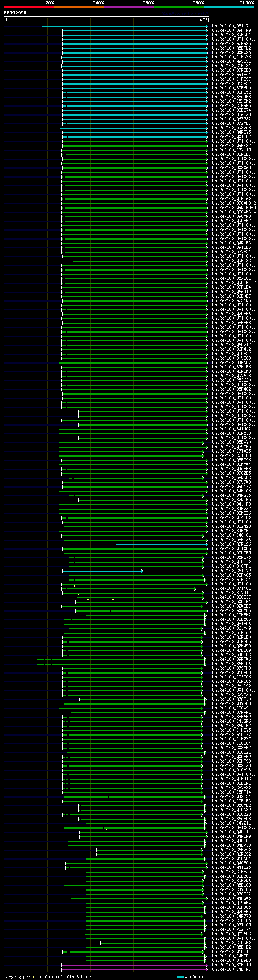Select hit label UniRef100_A0DIB1

231,602
